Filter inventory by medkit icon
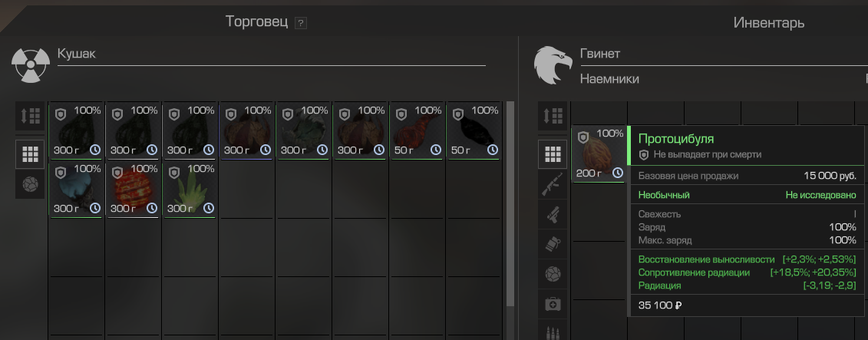Screen dimensions: 868x340 [x=553, y=304]
